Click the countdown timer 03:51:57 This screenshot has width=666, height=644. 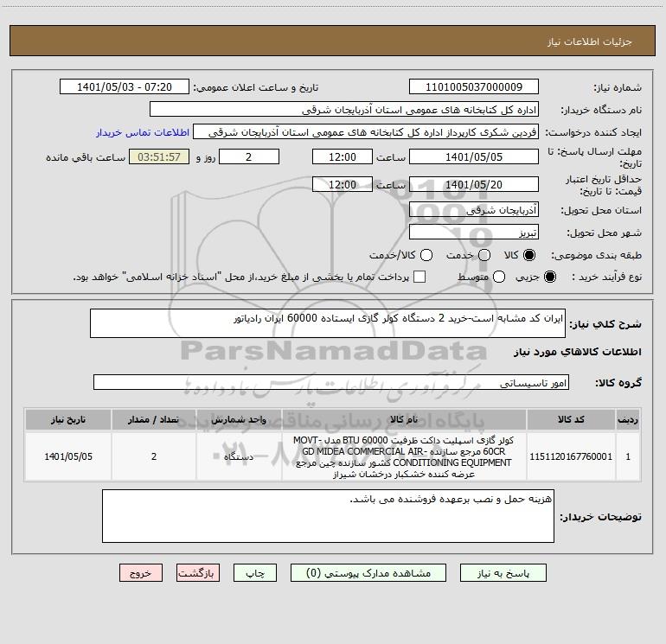click(x=159, y=156)
